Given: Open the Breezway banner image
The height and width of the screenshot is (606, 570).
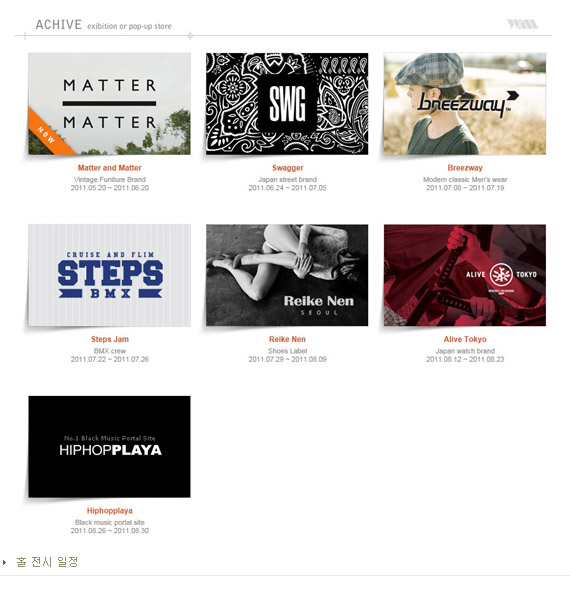Looking at the screenshot, I should (x=465, y=104).
